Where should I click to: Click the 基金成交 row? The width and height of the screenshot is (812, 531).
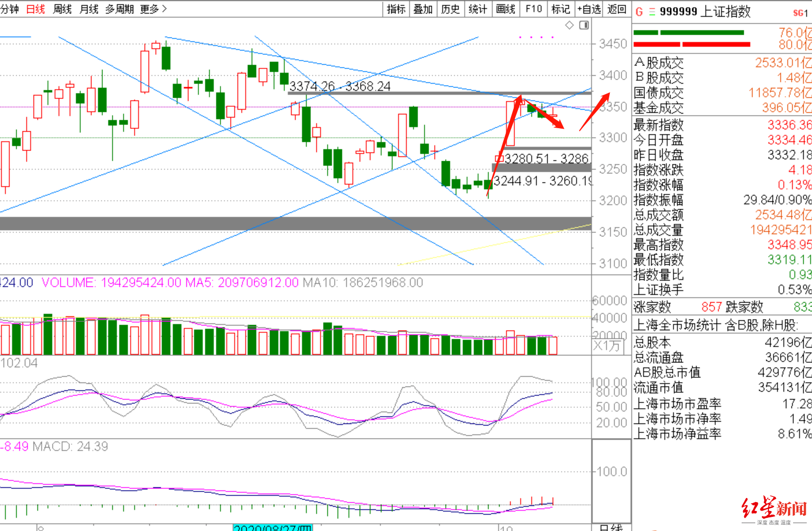coord(722,108)
